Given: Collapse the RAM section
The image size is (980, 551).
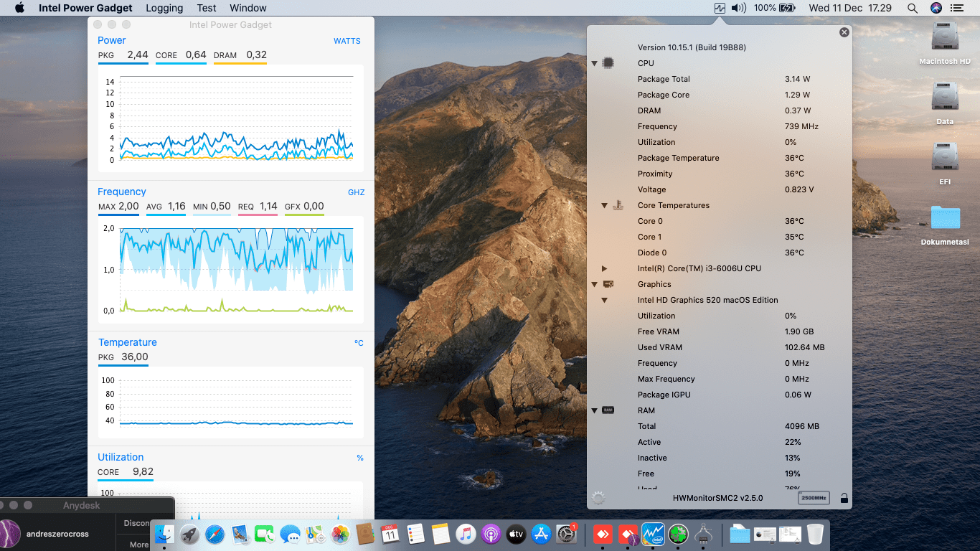Looking at the screenshot, I should pyautogui.click(x=594, y=410).
